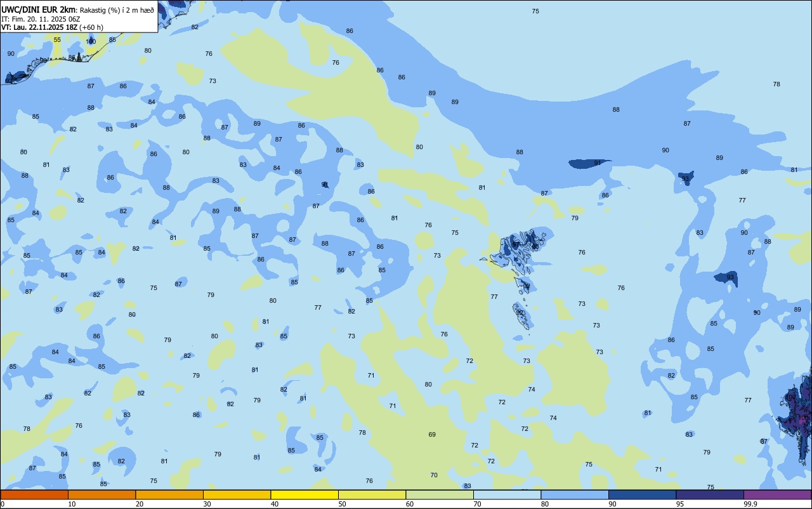The width and height of the screenshot is (812, 509).
Task: Click the navy 95–99.9 legend swatch
Action: coord(710,494)
